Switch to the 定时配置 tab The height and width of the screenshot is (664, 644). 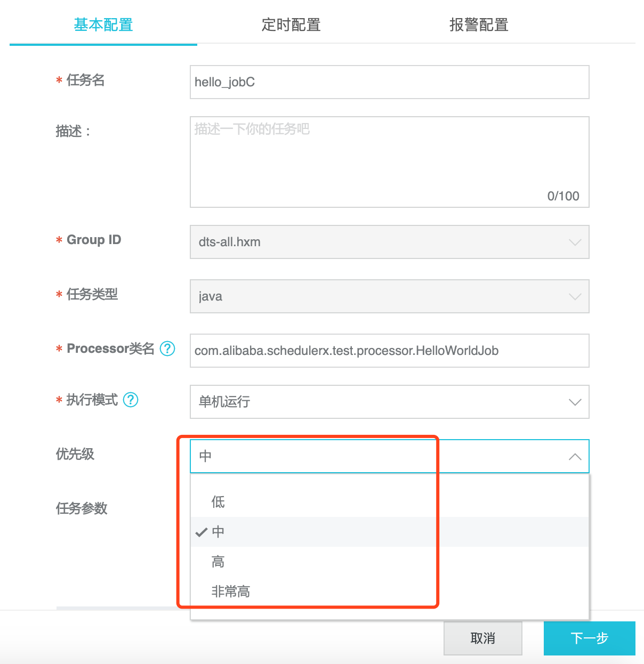point(291,25)
